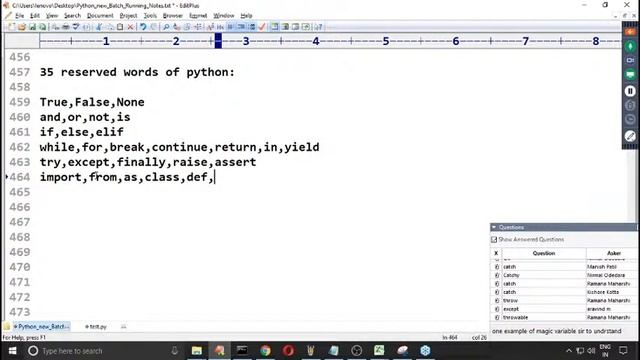The height and width of the screenshot is (360, 640).
Task: Open the command prompt taskbar icon
Action: (242, 351)
